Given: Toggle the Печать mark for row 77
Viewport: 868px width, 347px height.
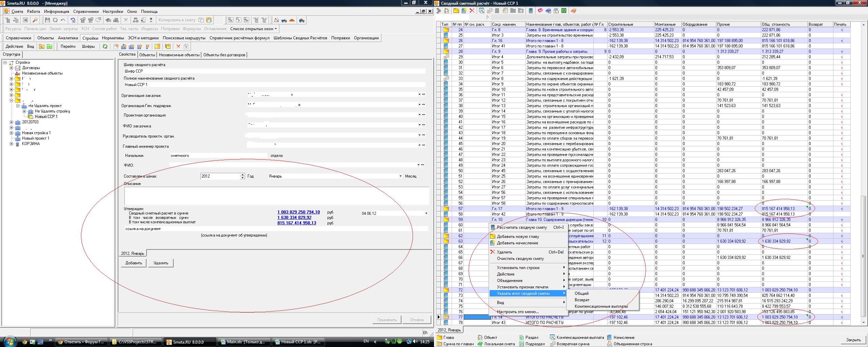Looking at the screenshot, I should click(841, 317).
